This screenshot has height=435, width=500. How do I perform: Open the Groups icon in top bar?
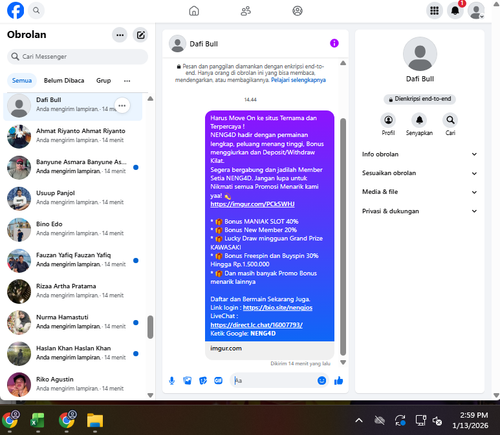297,11
